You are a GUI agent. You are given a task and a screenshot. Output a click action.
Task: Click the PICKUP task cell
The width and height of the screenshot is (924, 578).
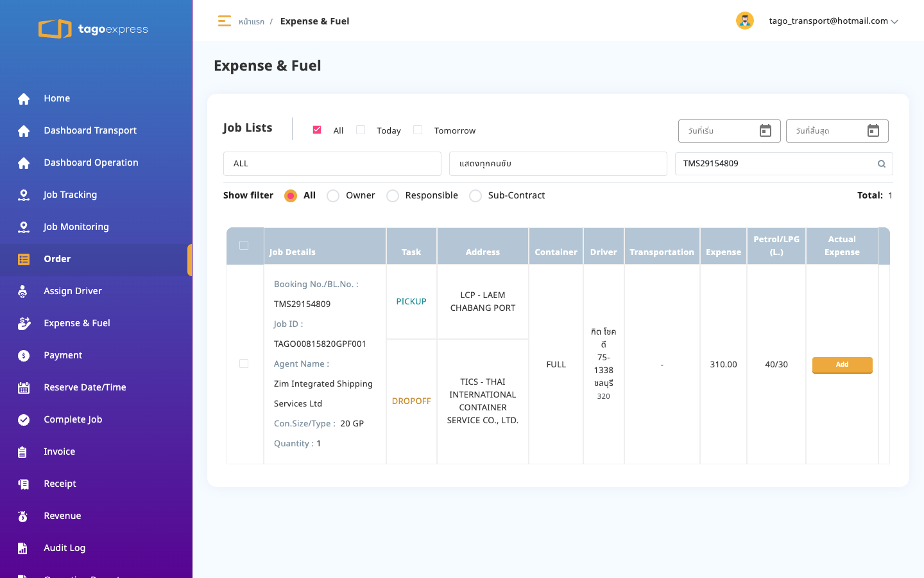(411, 302)
